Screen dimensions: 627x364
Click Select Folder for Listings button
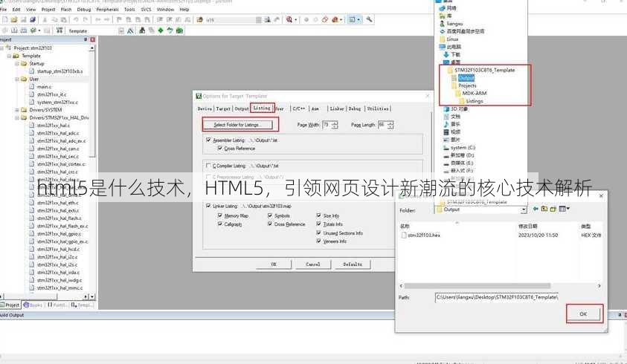click(x=237, y=125)
